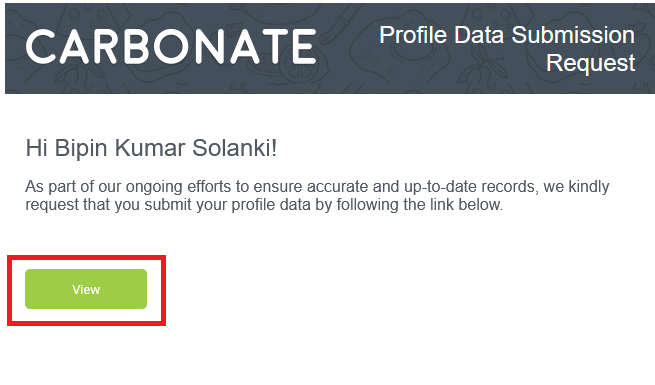655x385 pixels.
Task: Click the green View button
Action: coord(86,289)
